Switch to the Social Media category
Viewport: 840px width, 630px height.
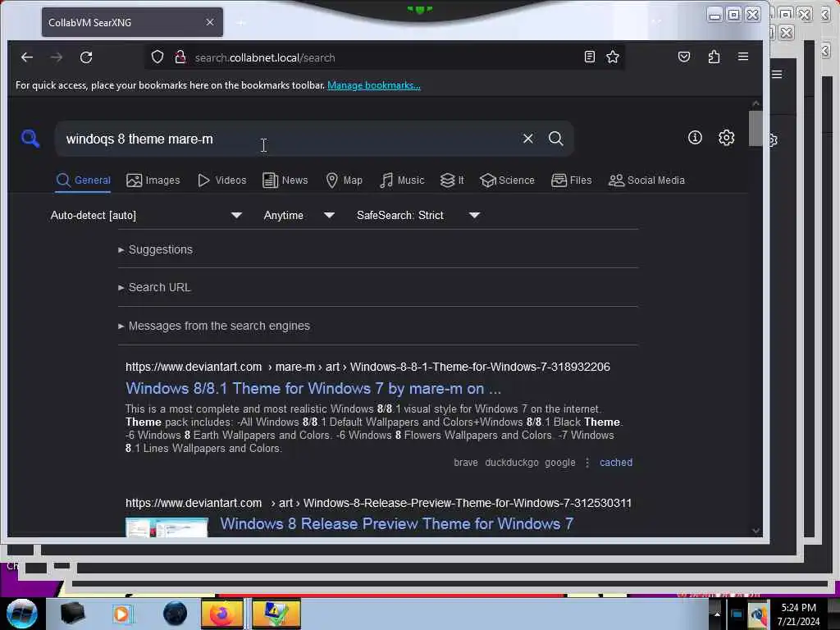[x=646, y=180]
